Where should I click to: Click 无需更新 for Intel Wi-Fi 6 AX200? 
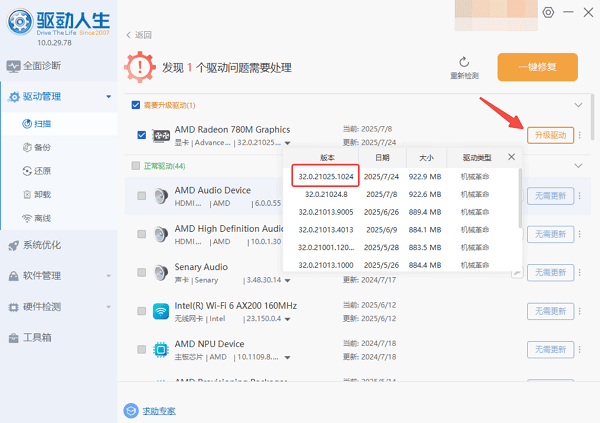pos(550,311)
